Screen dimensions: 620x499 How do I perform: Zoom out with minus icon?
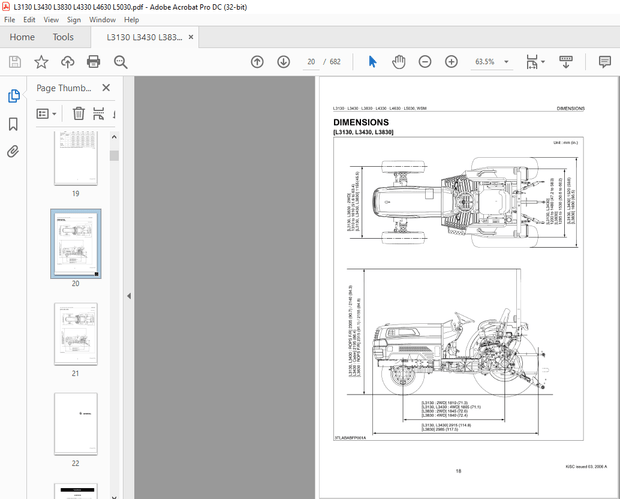pos(425,62)
